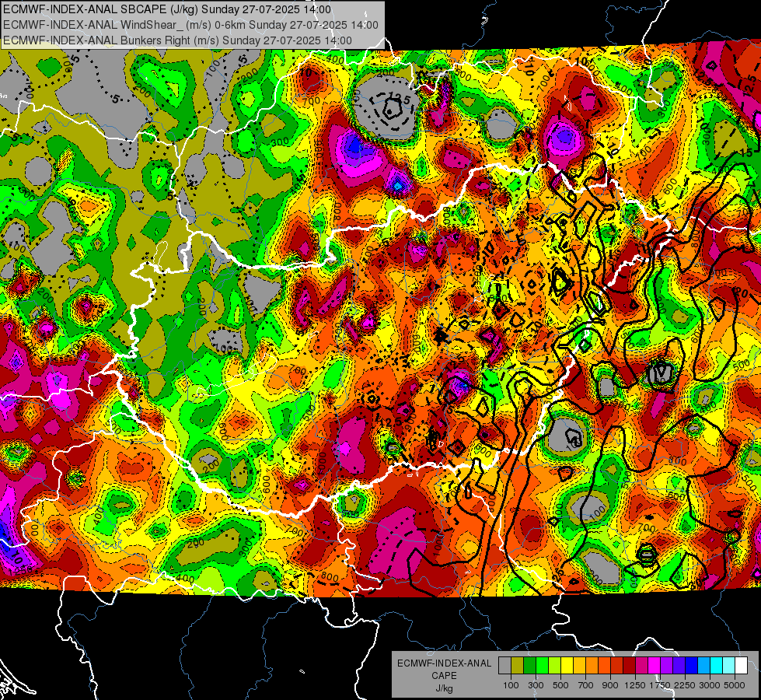Click the legend title ECMWF-INDEX-ANAL
Image resolution: width=761 pixels, height=700 pixels.
(x=444, y=663)
